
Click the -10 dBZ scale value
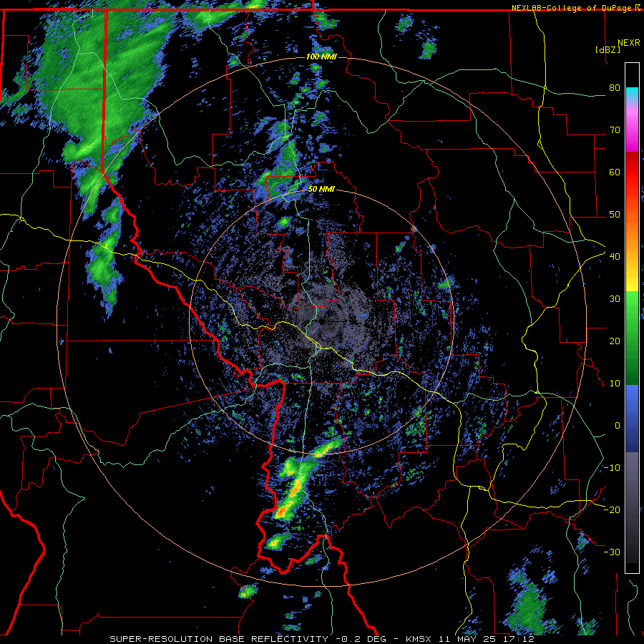[x=612, y=467]
